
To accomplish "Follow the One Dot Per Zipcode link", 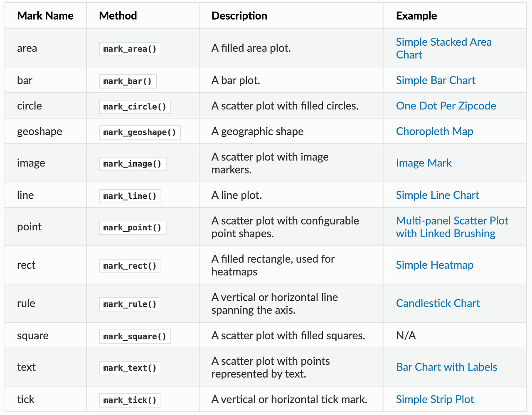I will (x=446, y=106).
